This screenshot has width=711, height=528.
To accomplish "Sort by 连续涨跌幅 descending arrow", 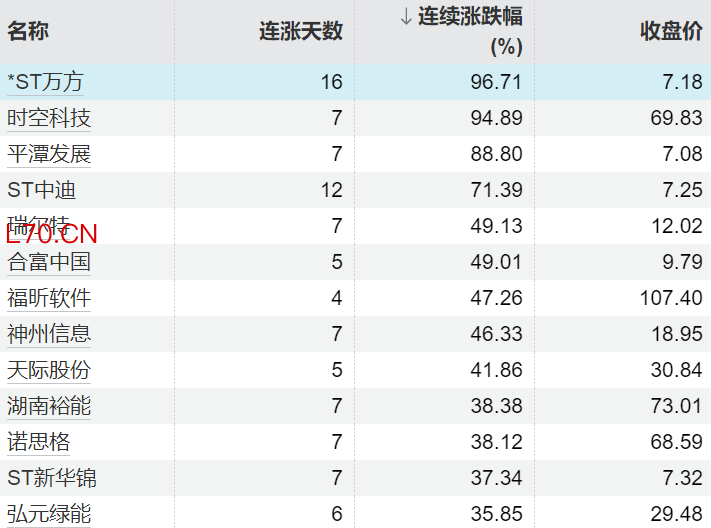I will pos(406,16).
